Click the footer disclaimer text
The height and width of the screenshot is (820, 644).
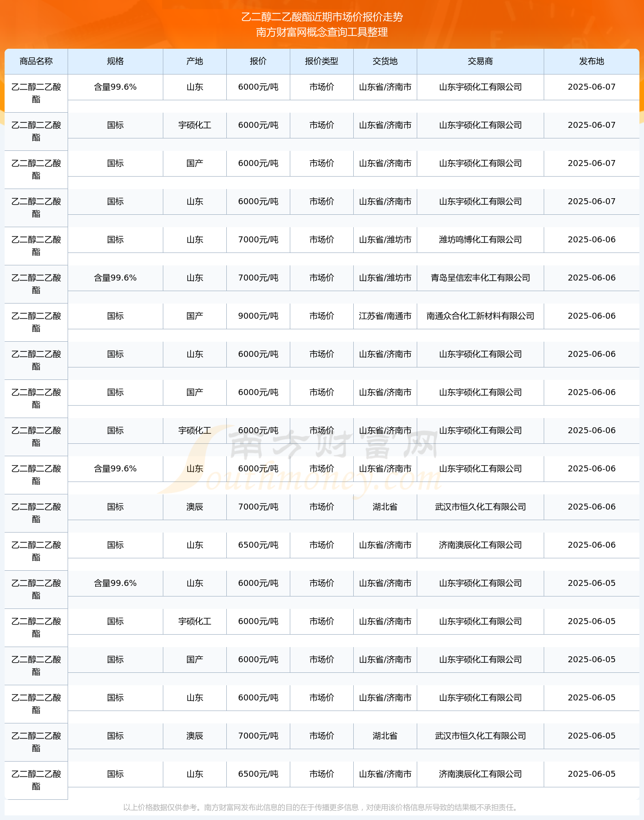tap(322, 807)
